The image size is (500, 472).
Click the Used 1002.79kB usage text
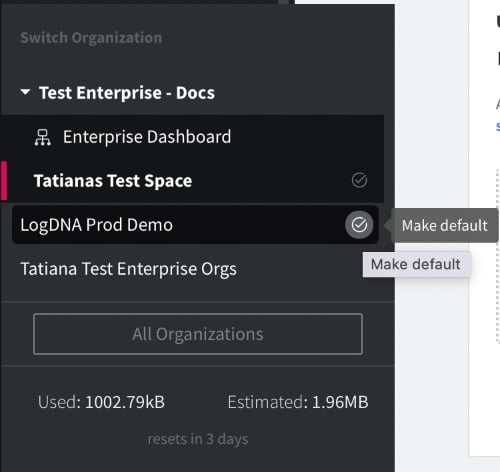tap(101, 402)
